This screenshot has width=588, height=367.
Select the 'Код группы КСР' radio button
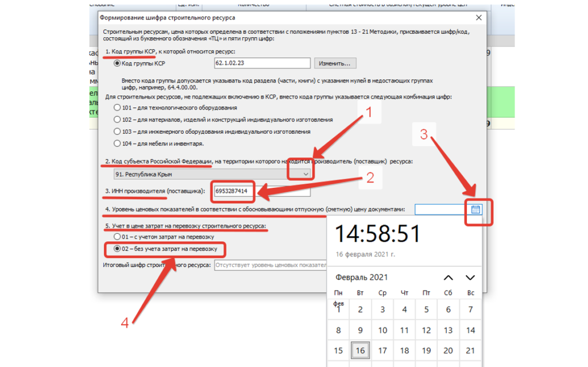[x=118, y=63]
